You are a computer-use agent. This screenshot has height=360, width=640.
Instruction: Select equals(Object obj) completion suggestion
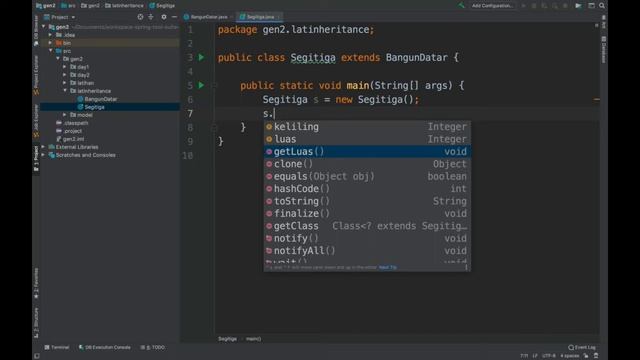tap(367, 176)
